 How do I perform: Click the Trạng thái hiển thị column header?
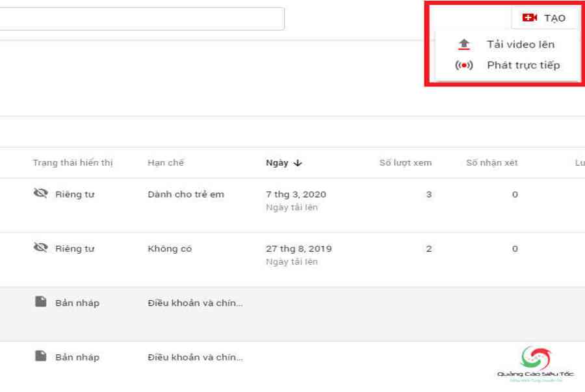(73, 163)
